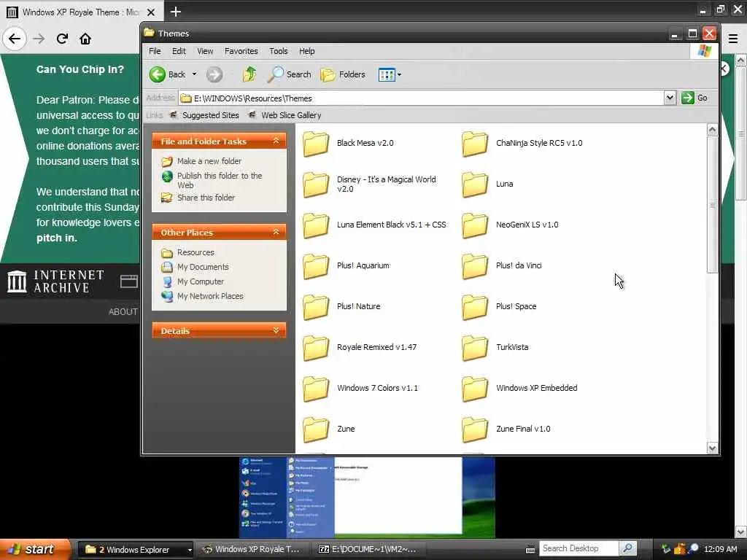The width and height of the screenshot is (747, 560).
Task: Select Plus! Space folder
Action: [x=499, y=307]
